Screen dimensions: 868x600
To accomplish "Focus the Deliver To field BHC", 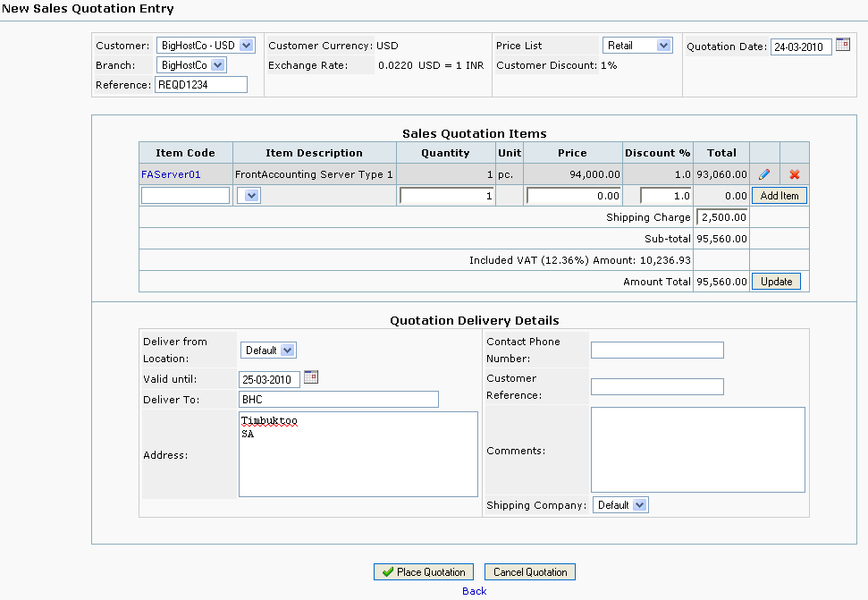I will 339,399.
